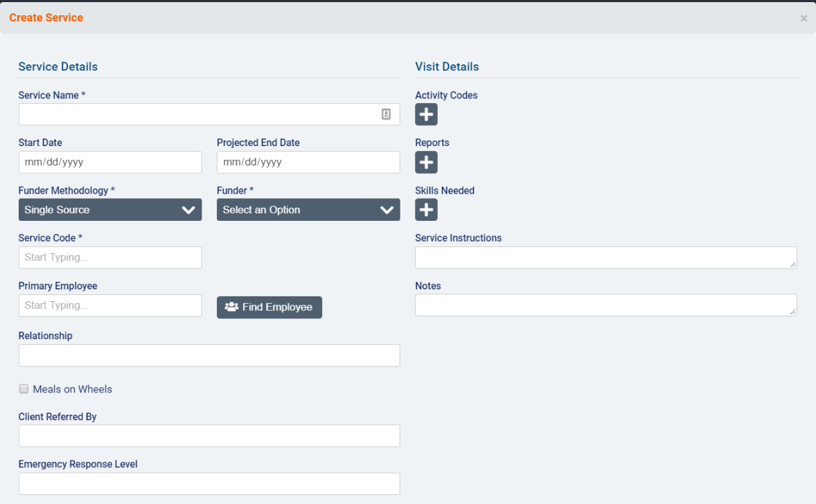The height and width of the screenshot is (504, 816).
Task: Click the Service Name text field
Action: point(197,114)
